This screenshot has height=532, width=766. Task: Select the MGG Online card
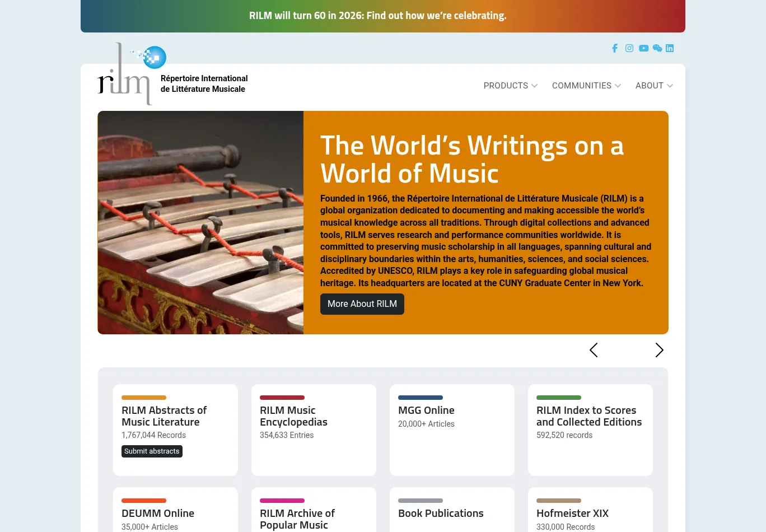pyautogui.click(x=426, y=410)
